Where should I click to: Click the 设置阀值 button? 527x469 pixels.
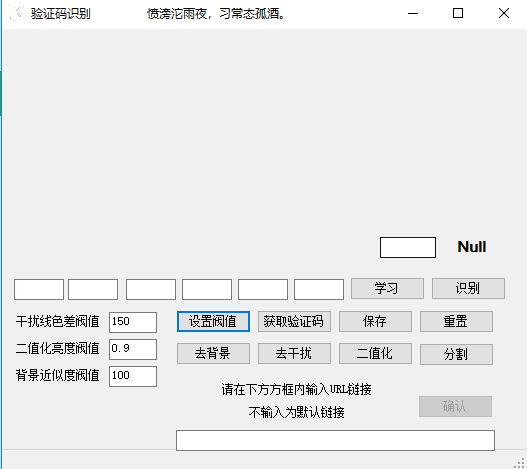coord(213,321)
